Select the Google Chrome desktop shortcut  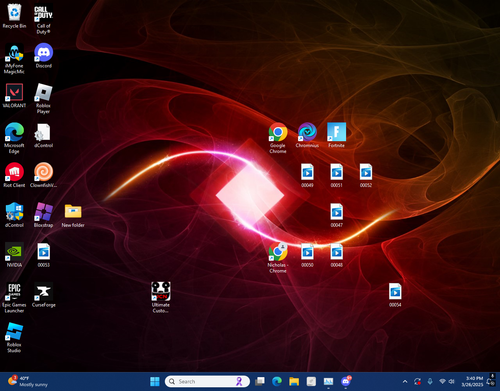tap(278, 138)
